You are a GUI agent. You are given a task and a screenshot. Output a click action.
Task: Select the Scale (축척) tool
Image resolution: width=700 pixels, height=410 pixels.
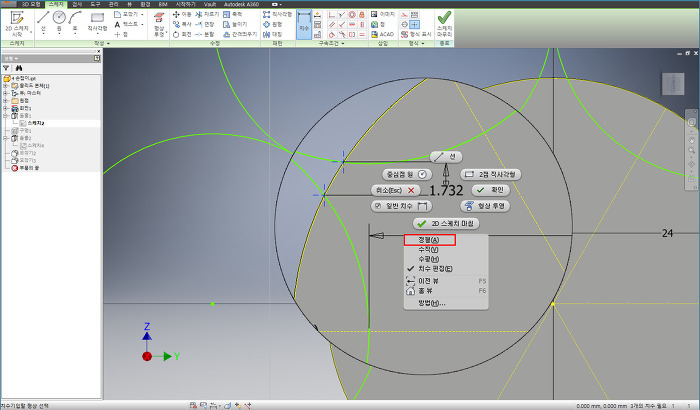click(233, 14)
